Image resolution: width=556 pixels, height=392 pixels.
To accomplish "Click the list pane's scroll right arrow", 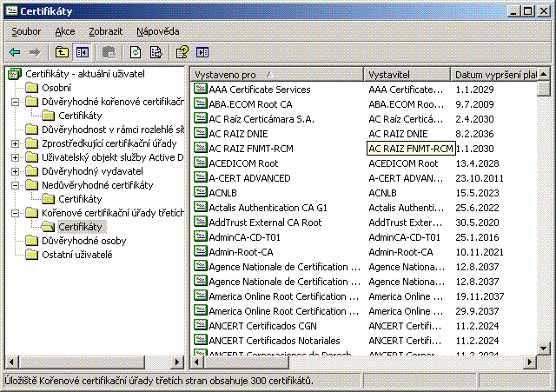I will (529, 362).
